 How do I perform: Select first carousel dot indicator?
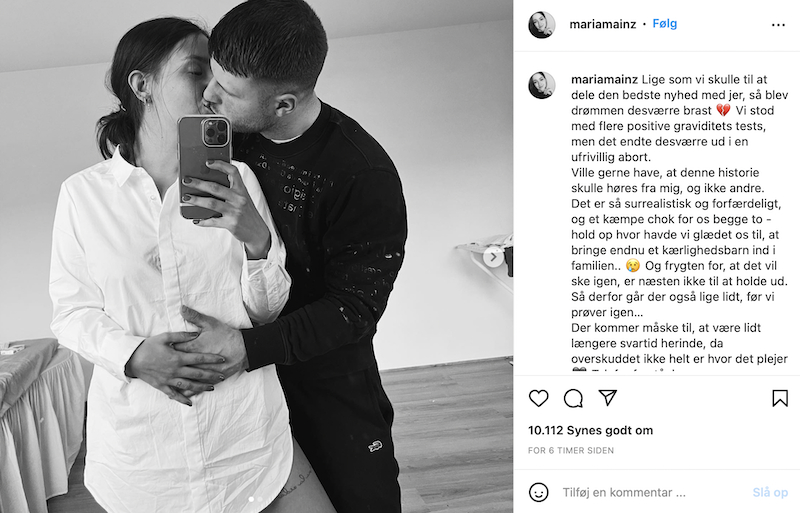pyautogui.click(x=251, y=499)
